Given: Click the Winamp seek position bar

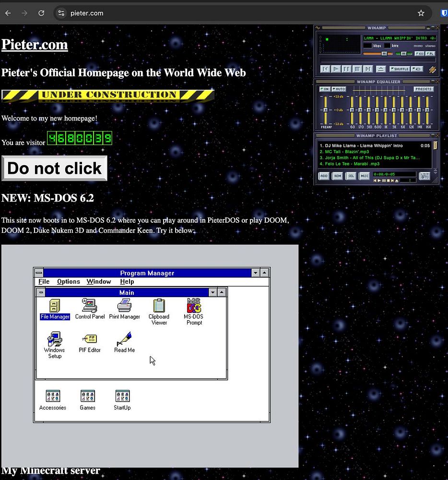Looking at the screenshot, I should (378, 60).
